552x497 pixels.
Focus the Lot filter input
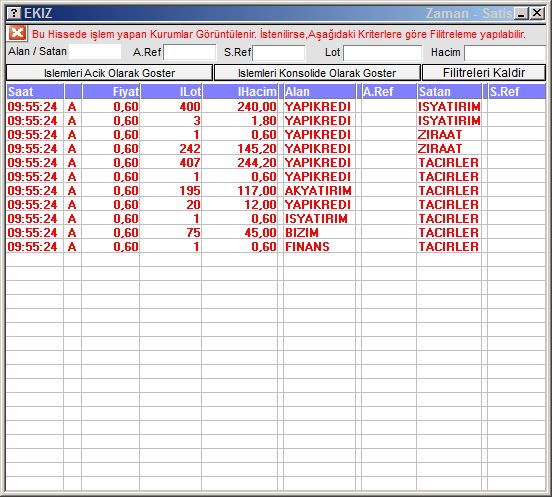[382, 53]
